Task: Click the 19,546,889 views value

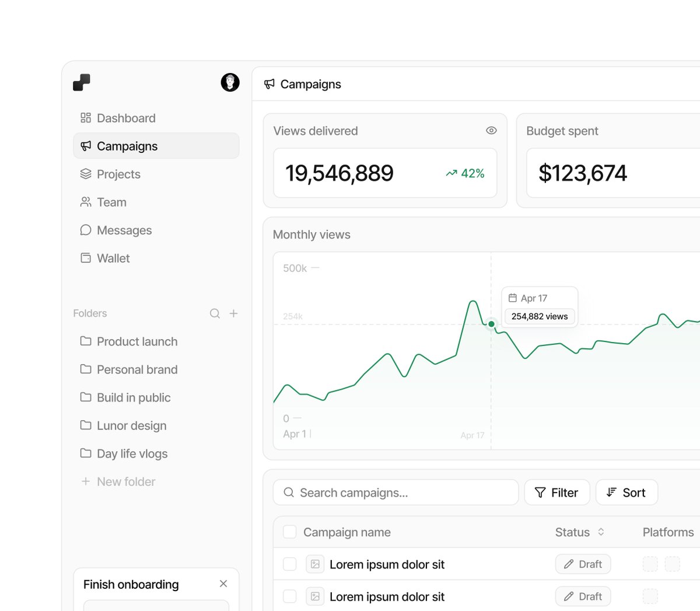Action: tap(339, 173)
